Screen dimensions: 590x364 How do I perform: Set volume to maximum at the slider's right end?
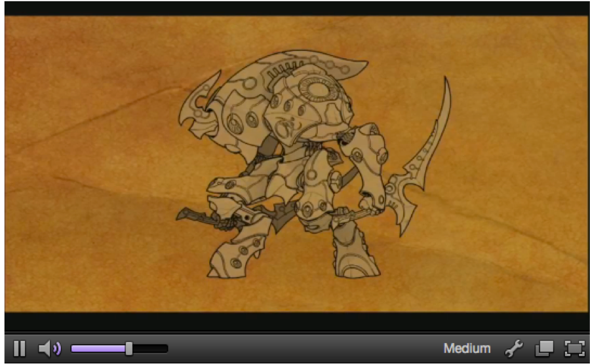click(x=166, y=348)
